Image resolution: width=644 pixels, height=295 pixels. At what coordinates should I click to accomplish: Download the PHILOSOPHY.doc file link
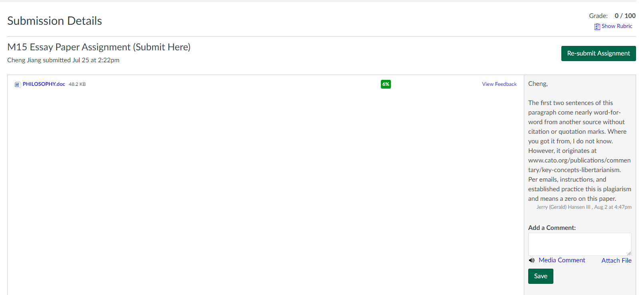[x=44, y=84]
